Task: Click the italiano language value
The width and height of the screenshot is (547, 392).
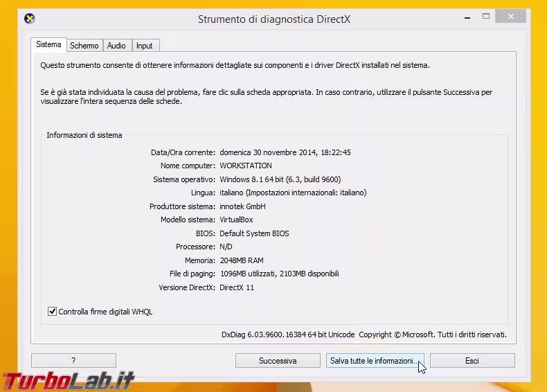Action: point(293,193)
